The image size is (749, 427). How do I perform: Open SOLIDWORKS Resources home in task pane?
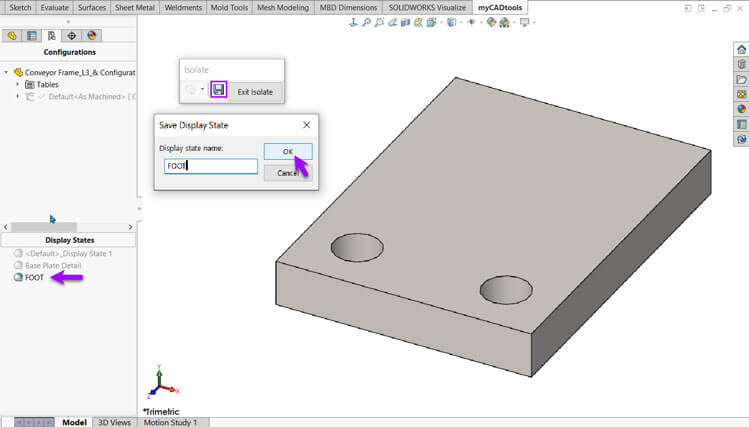(x=741, y=50)
